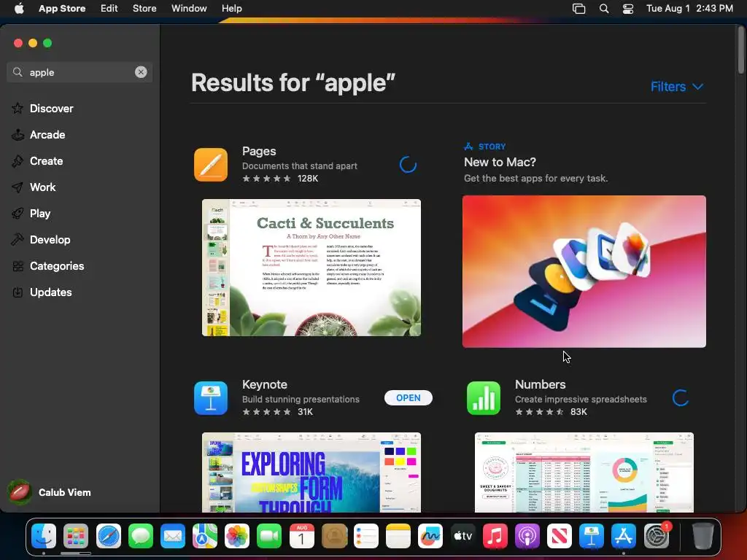Open the Trash in the Dock
The height and width of the screenshot is (560, 747).
(x=703, y=536)
